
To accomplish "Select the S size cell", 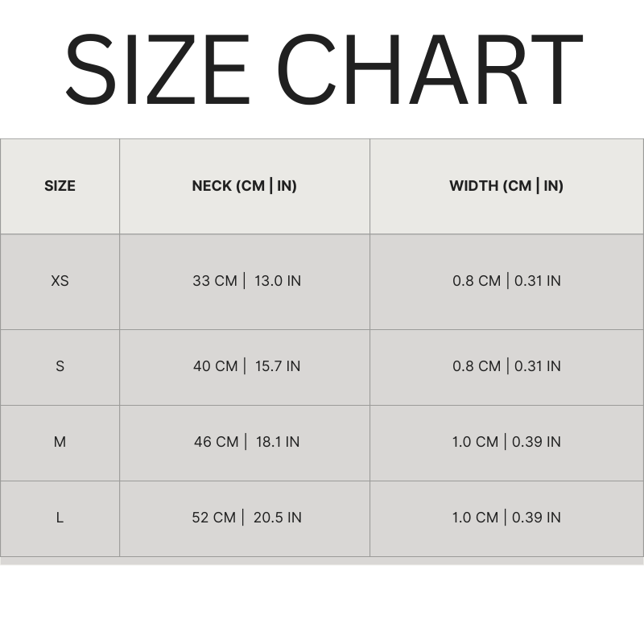I will (x=60, y=366).
